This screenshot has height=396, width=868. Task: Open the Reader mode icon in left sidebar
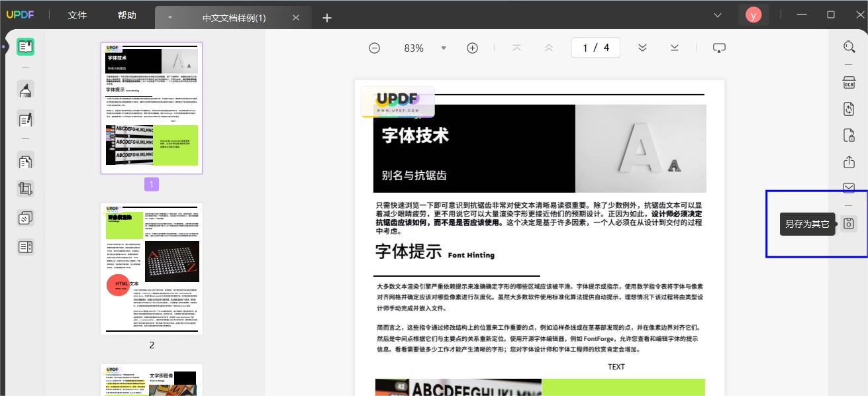(26, 47)
